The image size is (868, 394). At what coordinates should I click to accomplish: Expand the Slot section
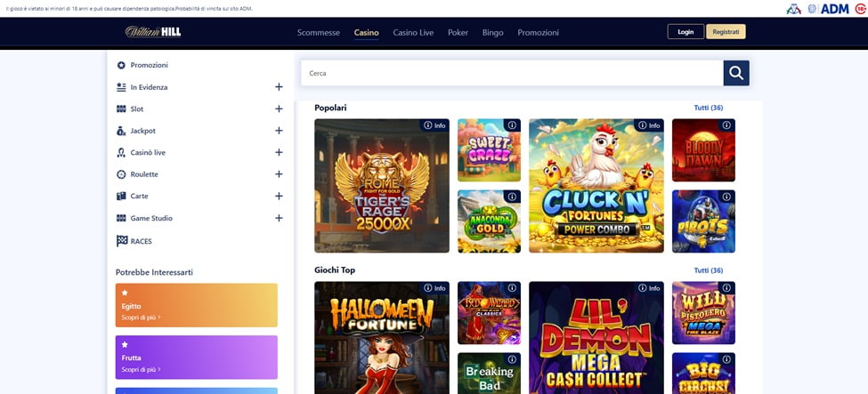pos(279,109)
